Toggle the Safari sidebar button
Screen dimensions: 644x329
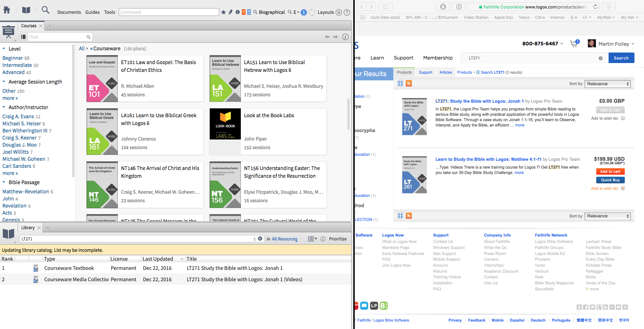click(x=385, y=7)
